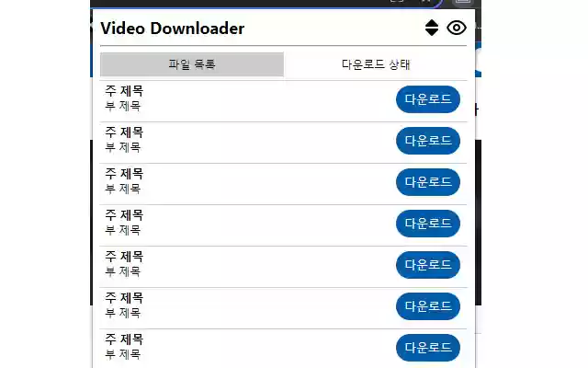This screenshot has height=368, width=588.
Task: Select the first row's 주 제목 title
Action: (x=124, y=90)
